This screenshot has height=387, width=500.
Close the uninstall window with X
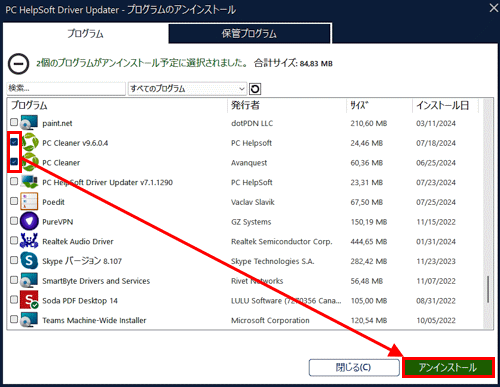[494, 8]
